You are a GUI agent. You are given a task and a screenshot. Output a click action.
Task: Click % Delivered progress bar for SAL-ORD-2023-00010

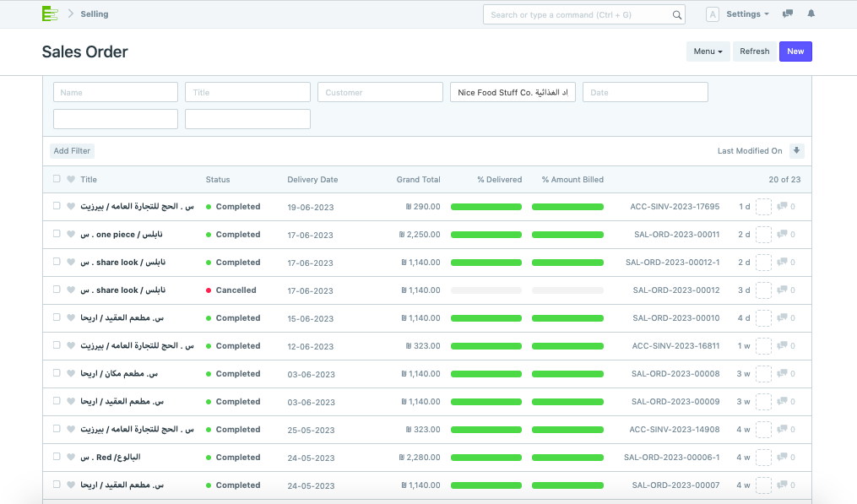486,318
